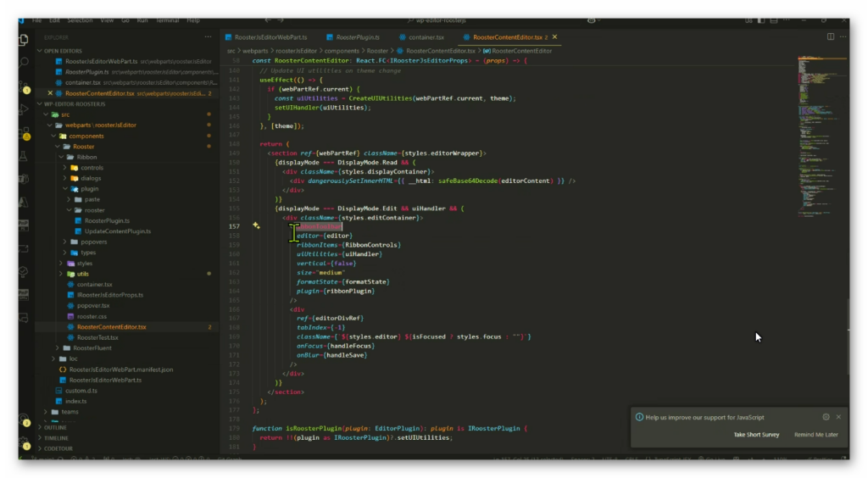Click the split editor icon

coord(829,37)
